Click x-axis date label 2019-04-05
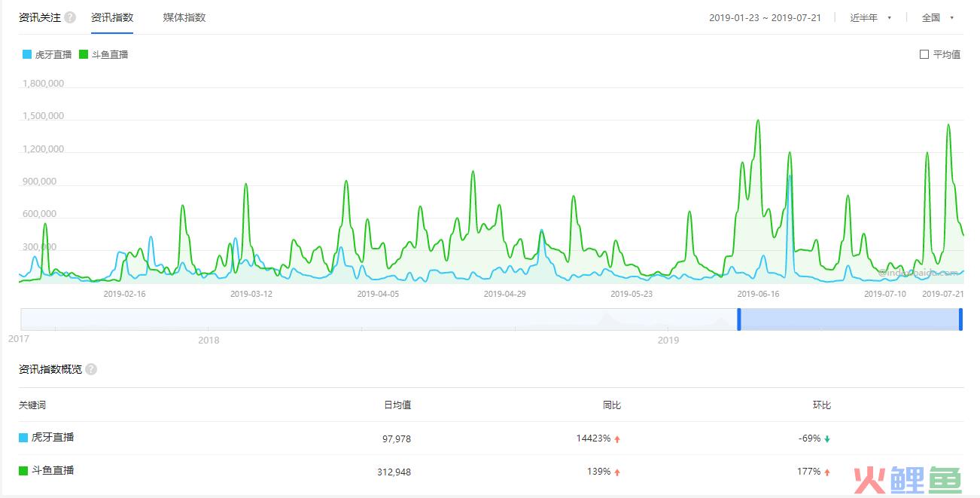The image size is (980, 498). click(x=378, y=294)
